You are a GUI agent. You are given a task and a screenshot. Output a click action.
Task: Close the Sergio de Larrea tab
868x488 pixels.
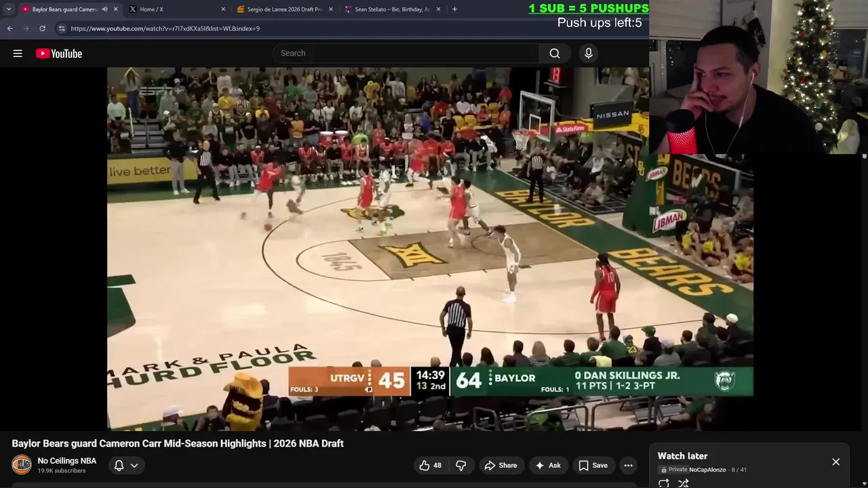[331, 9]
